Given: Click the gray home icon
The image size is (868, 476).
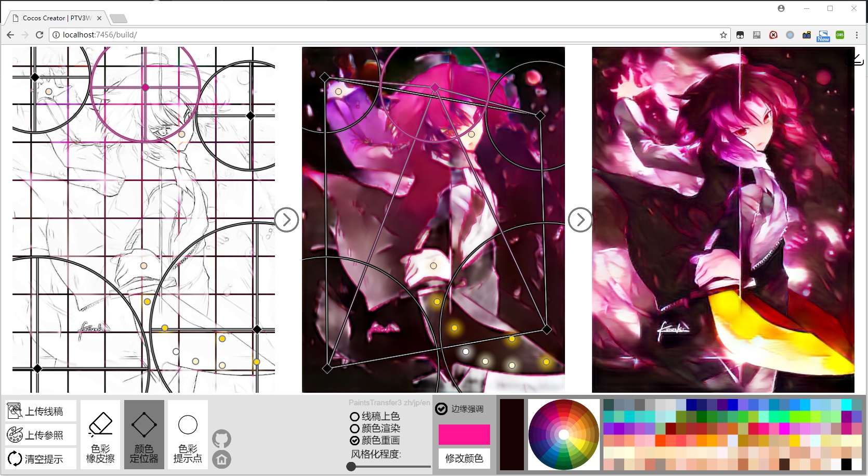Looking at the screenshot, I should coord(222,459).
